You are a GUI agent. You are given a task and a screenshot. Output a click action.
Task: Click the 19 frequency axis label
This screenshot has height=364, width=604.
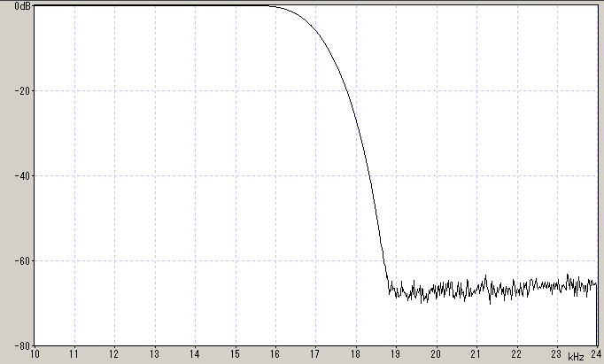396,354
